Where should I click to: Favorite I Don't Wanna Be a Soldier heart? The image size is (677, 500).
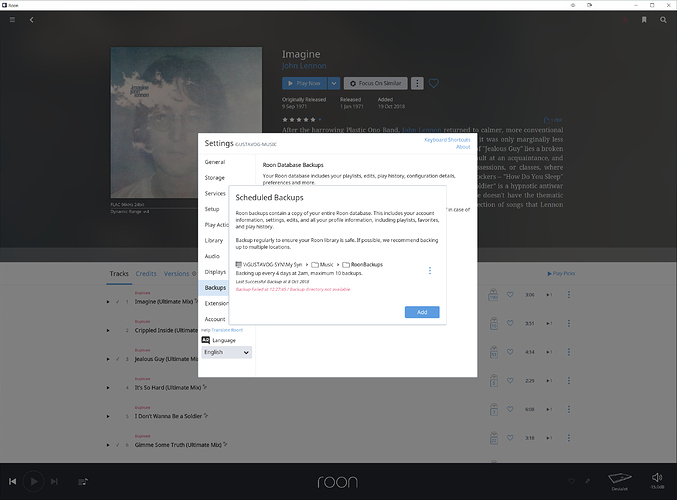(510, 409)
